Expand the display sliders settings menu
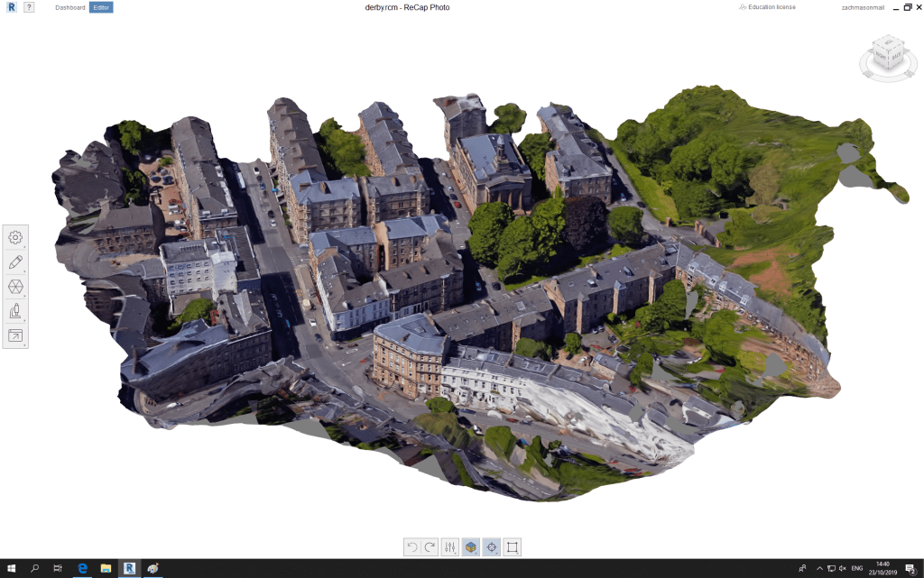Screen dimensions: 924x578 (450, 546)
